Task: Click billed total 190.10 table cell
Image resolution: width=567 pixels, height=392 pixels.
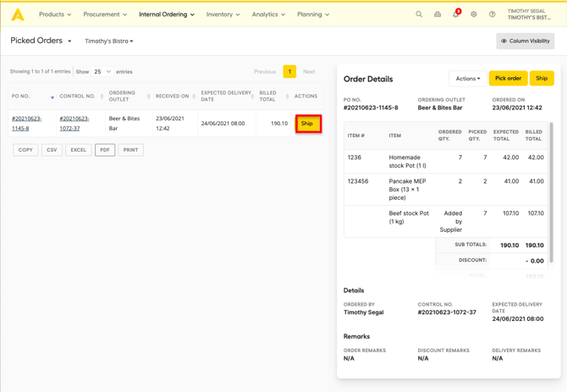Action: pos(273,124)
